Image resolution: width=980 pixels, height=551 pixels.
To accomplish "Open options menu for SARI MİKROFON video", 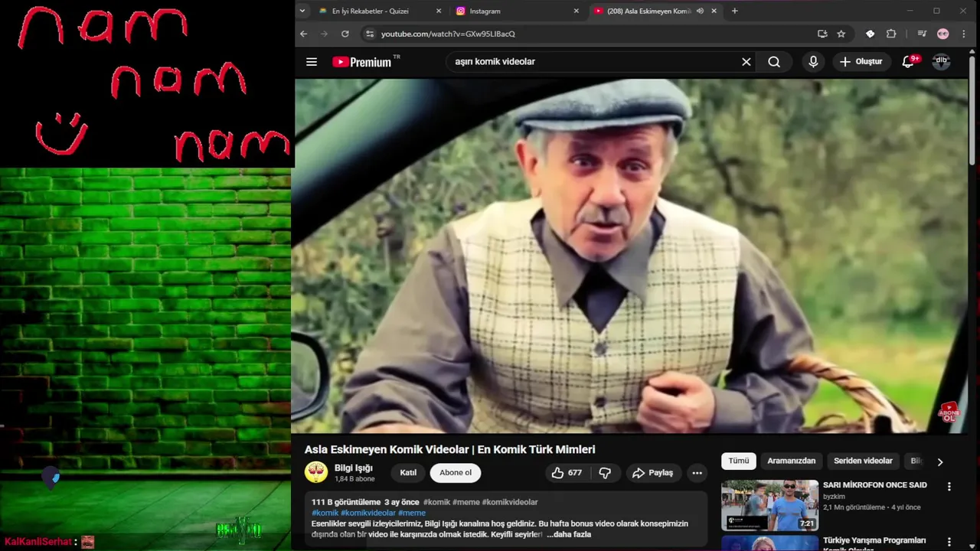I will tap(949, 487).
